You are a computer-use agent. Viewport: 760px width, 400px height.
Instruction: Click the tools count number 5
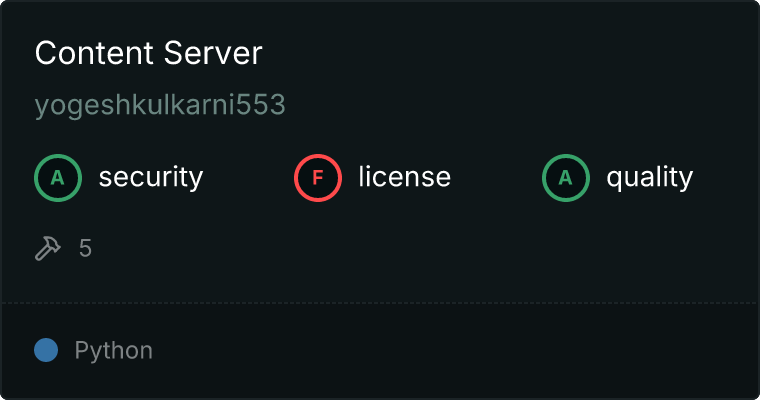click(x=86, y=248)
